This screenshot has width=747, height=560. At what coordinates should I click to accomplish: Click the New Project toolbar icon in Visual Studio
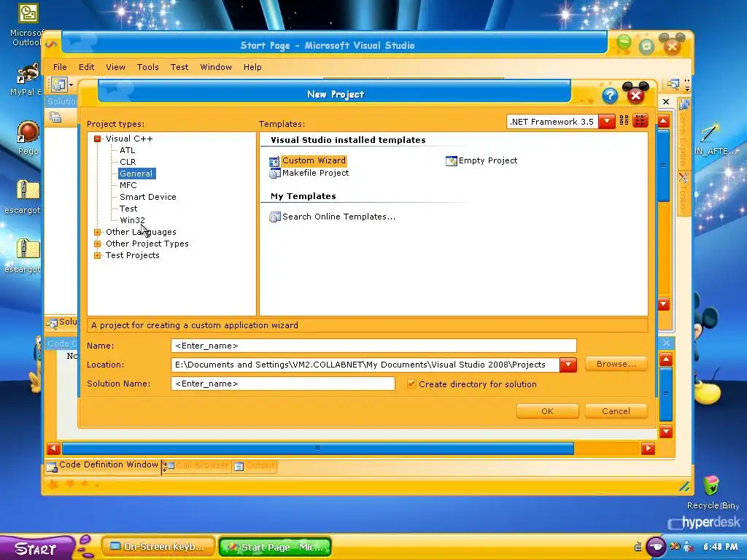click(x=58, y=85)
